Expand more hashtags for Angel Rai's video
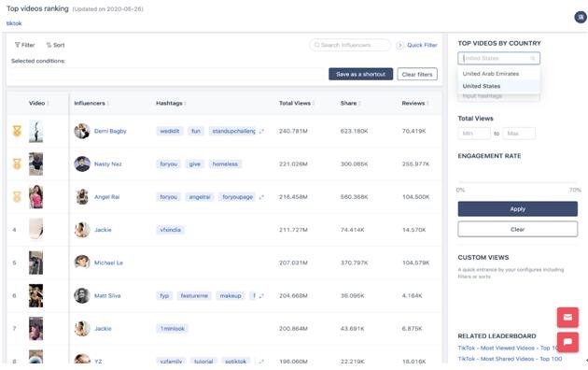This screenshot has height=370, width=588. [x=261, y=197]
